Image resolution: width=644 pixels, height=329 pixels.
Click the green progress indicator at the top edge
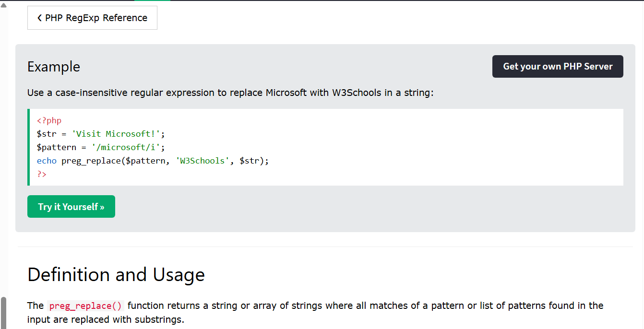pos(152,0)
